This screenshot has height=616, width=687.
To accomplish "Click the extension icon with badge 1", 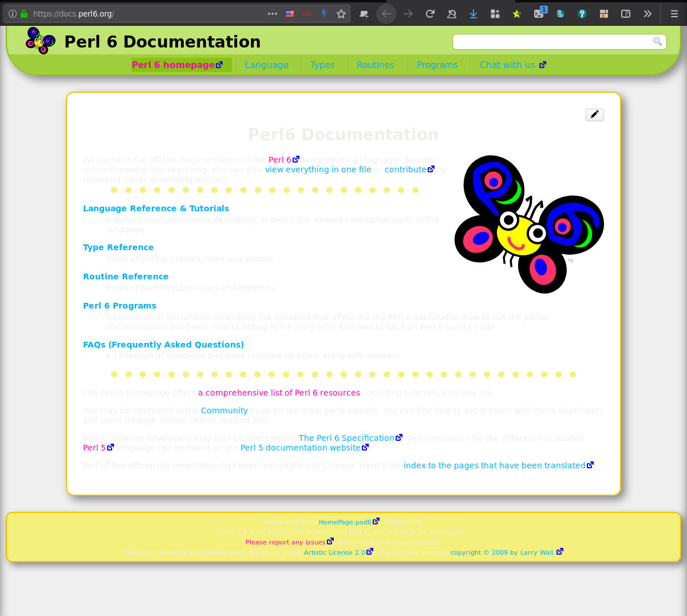I will [x=539, y=13].
